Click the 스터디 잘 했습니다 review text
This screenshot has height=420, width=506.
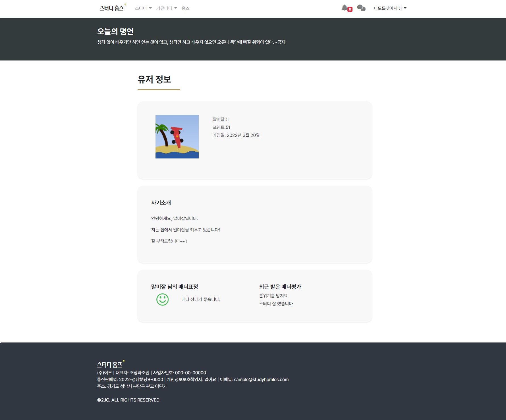point(276,303)
